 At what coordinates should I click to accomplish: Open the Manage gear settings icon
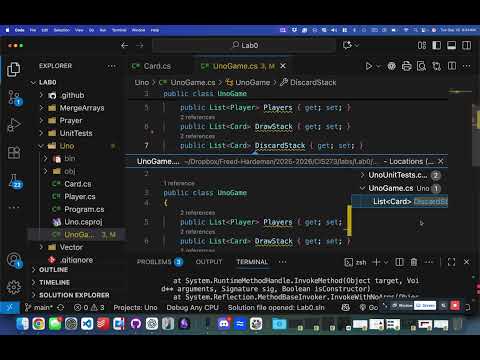(14, 287)
